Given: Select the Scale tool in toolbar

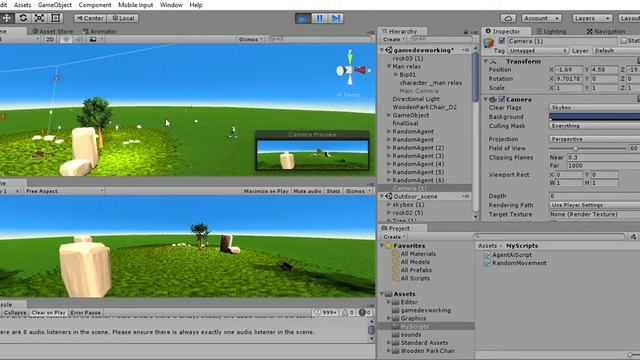Looking at the screenshot, I should coord(39,18).
